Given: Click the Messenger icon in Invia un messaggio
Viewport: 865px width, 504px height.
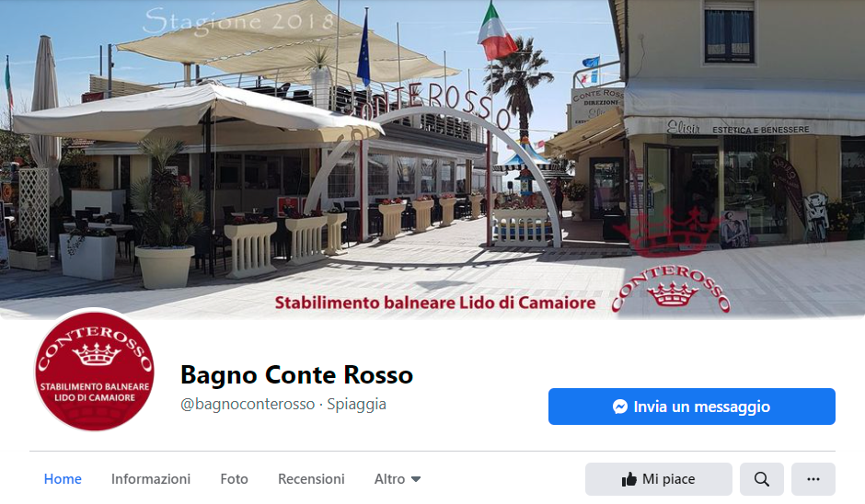Looking at the screenshot, I should (x=620, y=407).
